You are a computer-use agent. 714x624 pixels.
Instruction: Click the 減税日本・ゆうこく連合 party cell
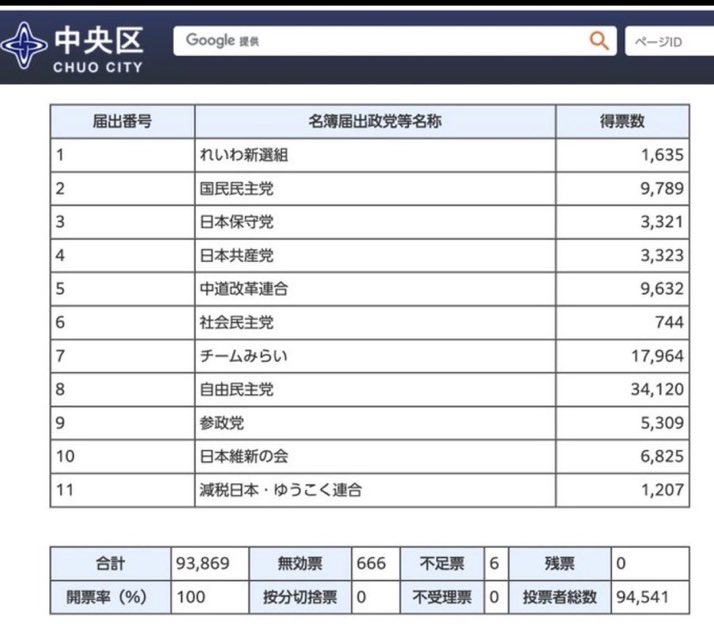(x=280, y=490)
